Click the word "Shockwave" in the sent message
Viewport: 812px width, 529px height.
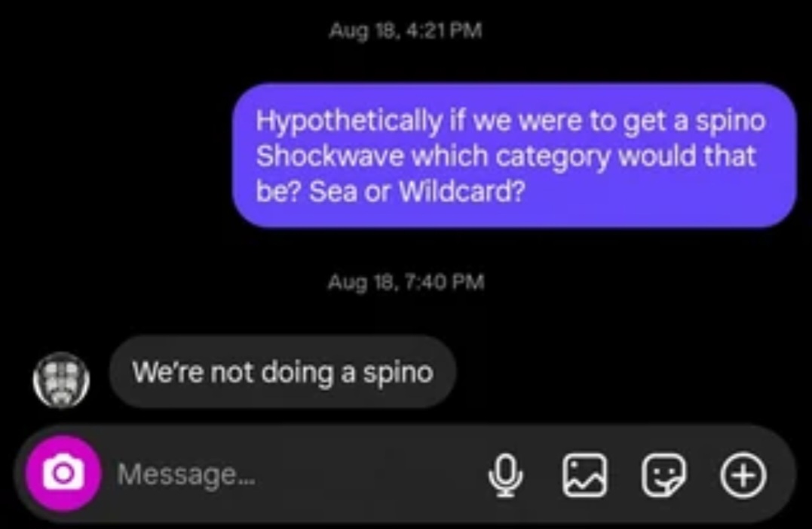coord(329,156)
